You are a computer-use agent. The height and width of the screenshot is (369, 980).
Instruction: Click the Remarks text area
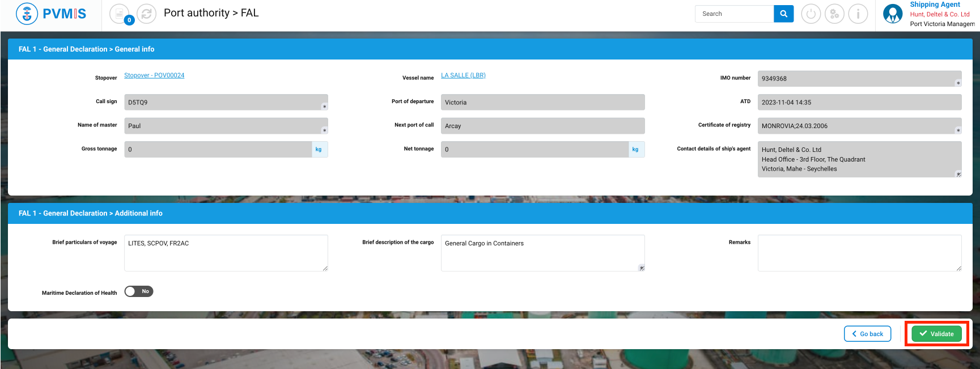click(859, 253)
